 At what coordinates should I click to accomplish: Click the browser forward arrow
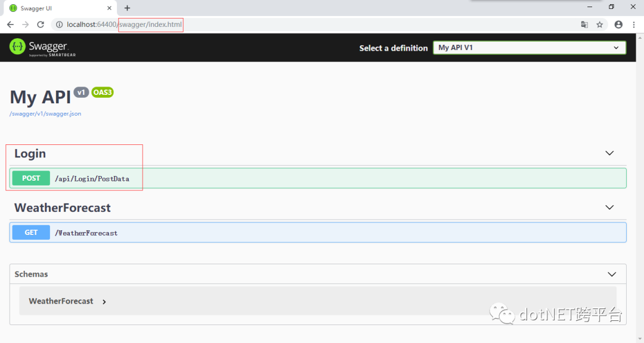click(26, 24)
